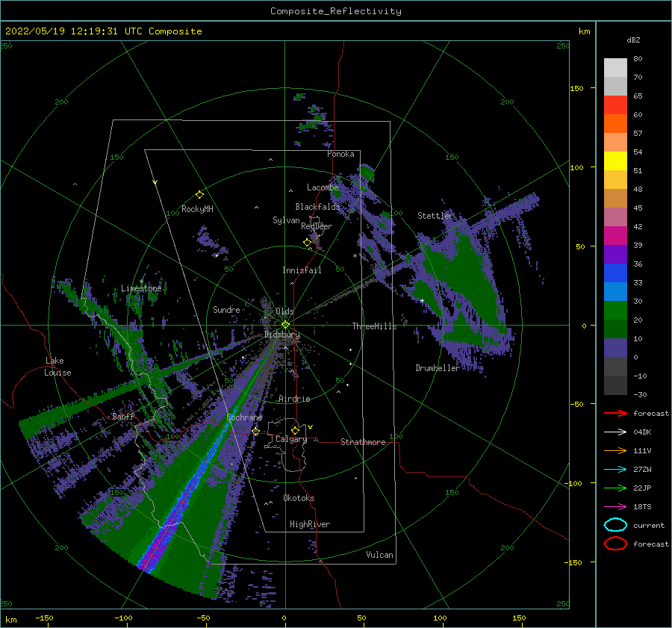Click the Limestone label
The image size is (672, 628).
point(141,288)
